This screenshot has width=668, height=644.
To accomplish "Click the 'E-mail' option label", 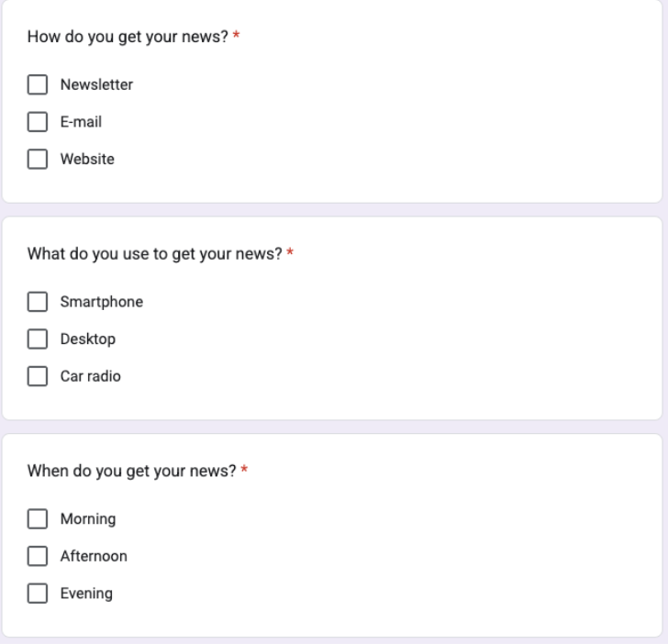I will click(81, 122).
